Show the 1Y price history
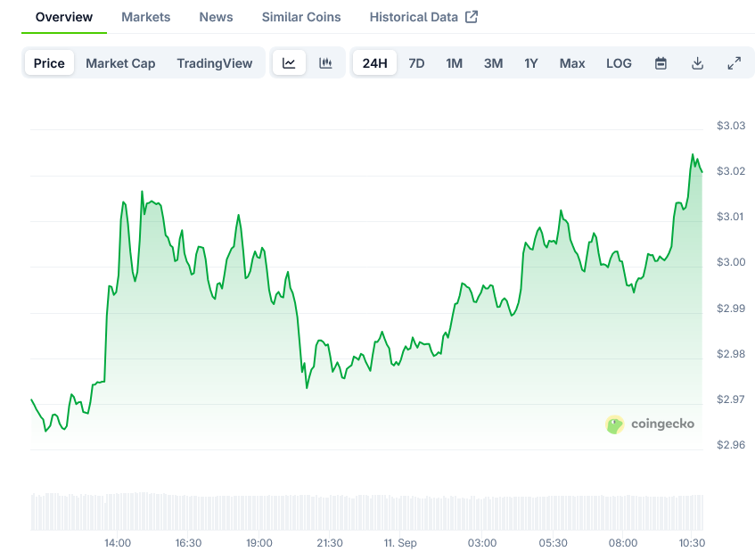This screenshot has width=755, height=560. 531,63
